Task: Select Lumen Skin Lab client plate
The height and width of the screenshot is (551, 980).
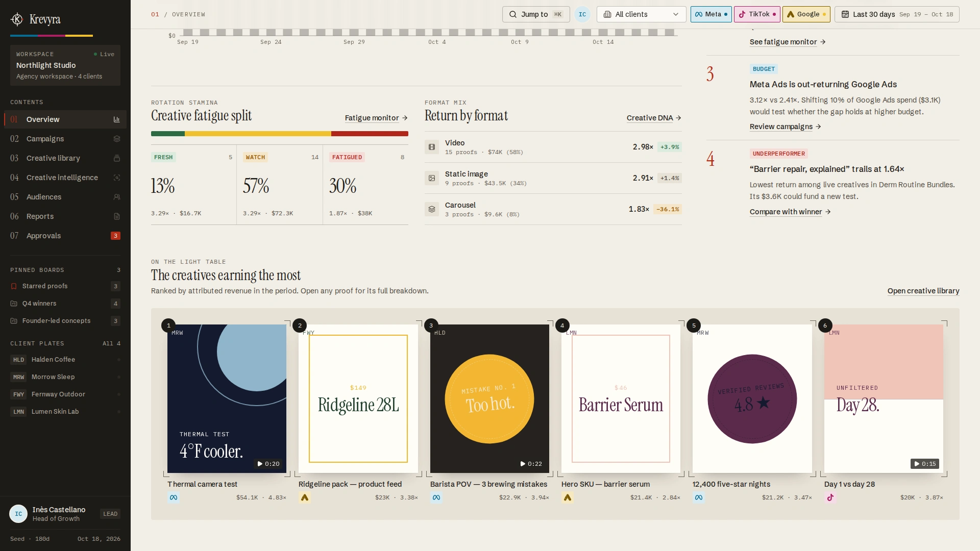Action: (65, 412)
